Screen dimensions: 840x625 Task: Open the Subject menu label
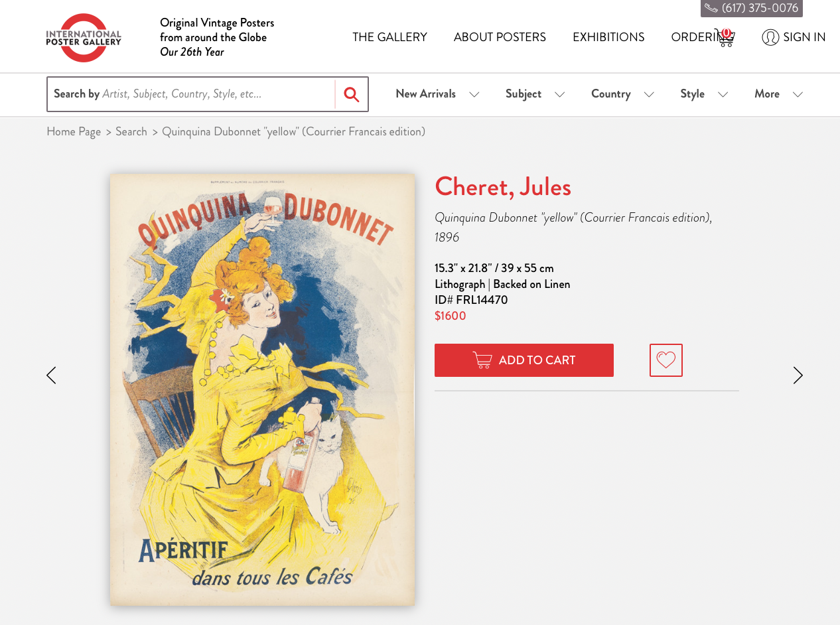(x=524, y=94)
